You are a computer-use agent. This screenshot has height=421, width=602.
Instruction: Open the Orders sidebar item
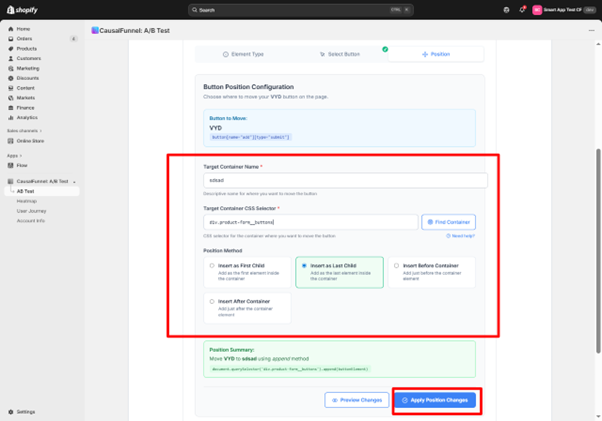click(x=23, y=39)
